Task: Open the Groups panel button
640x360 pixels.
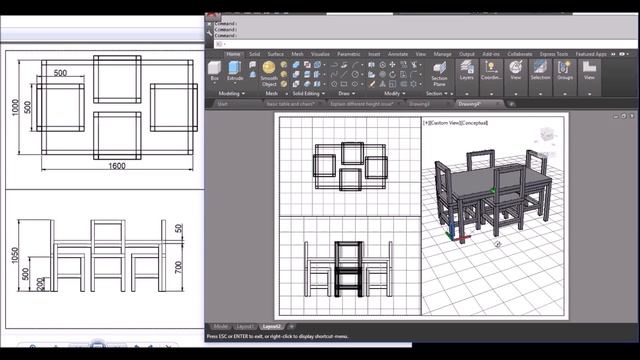Action: (x=564, y=70)
